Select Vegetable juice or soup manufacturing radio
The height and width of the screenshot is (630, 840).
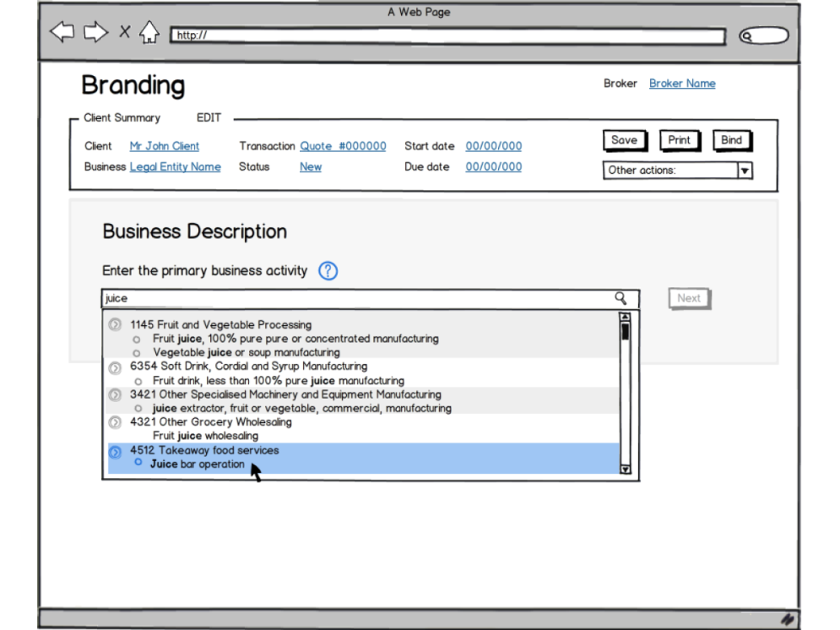[137, 354]
